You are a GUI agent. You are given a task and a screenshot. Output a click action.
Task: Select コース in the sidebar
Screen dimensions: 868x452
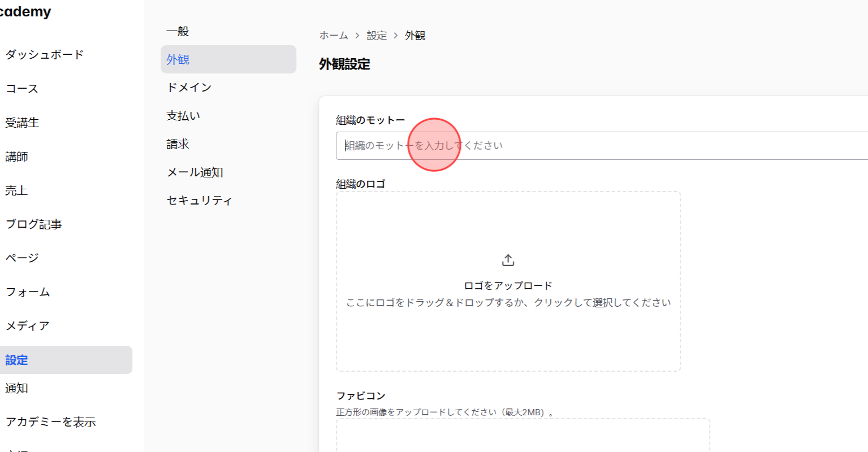tap(21, 88)
